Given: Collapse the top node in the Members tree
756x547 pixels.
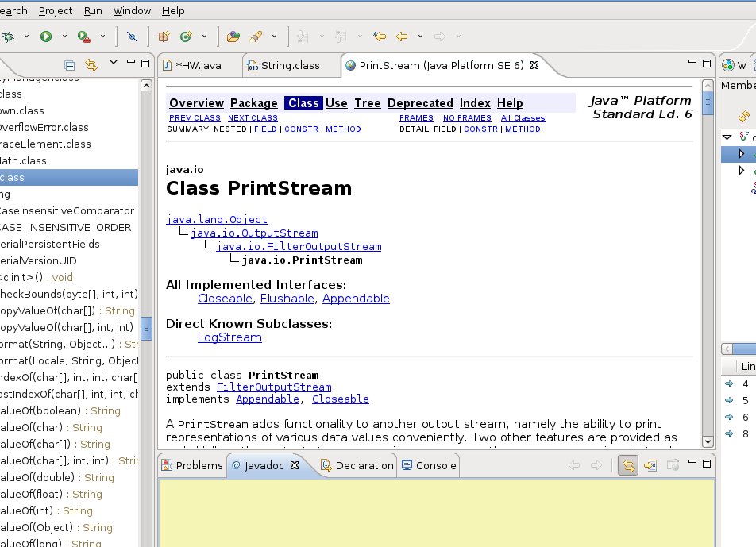Looking at the screenshot, I should point(727,137).
